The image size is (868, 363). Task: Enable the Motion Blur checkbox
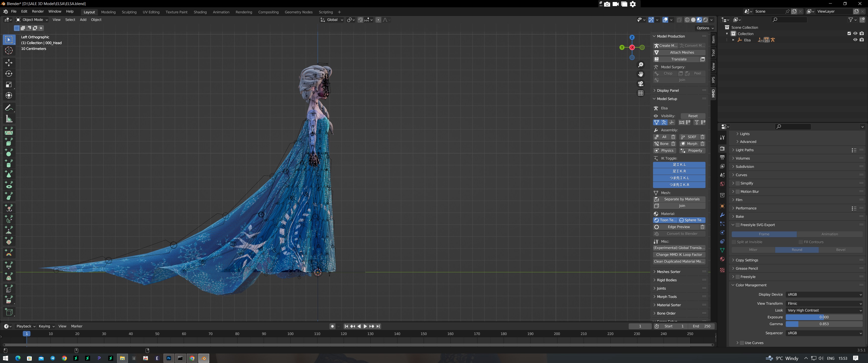[738, 192]
